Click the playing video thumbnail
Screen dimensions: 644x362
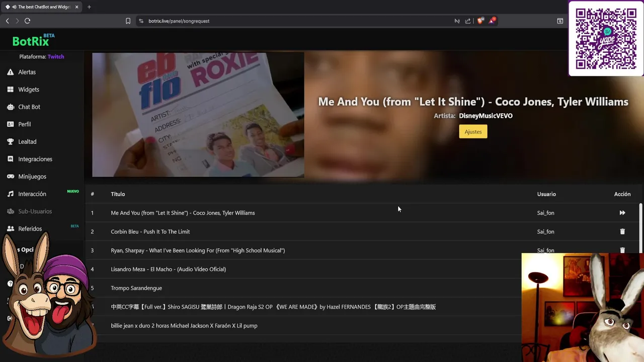click(x=198, y=115)
